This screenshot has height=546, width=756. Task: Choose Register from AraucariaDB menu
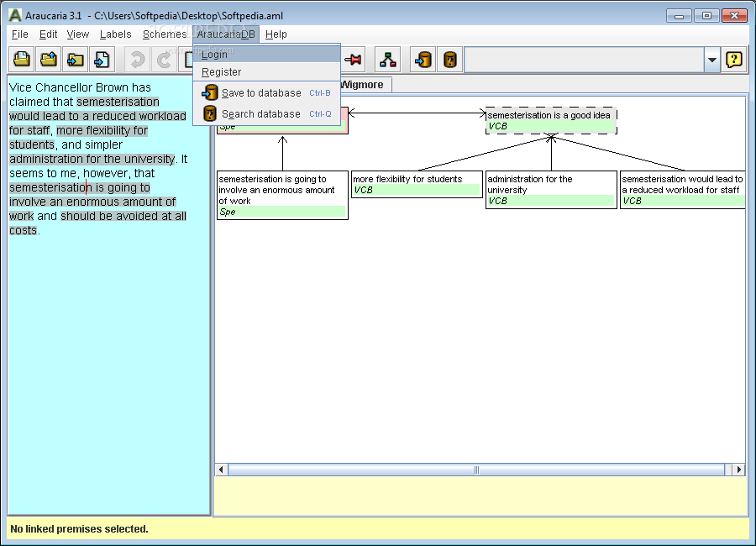266,72
